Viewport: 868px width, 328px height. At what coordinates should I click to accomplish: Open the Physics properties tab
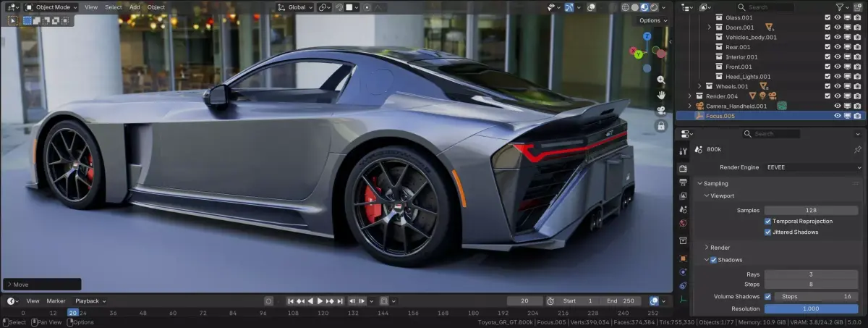[x=683, y=272]
